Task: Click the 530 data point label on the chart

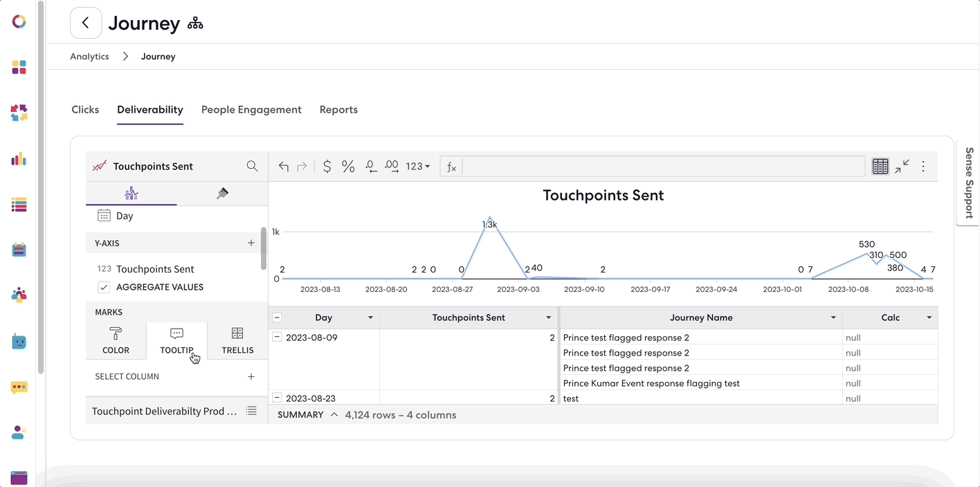Action: (866, 244)
